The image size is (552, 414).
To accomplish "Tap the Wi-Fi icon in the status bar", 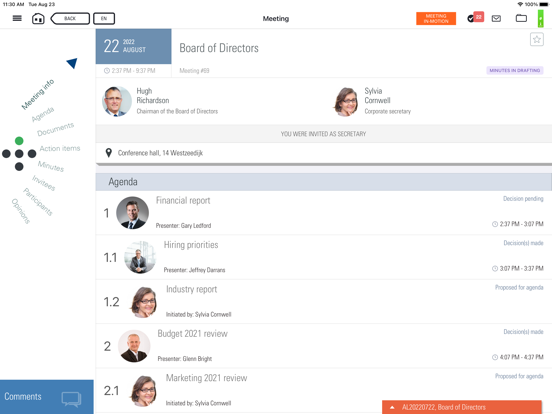I will tap(520, 4).
